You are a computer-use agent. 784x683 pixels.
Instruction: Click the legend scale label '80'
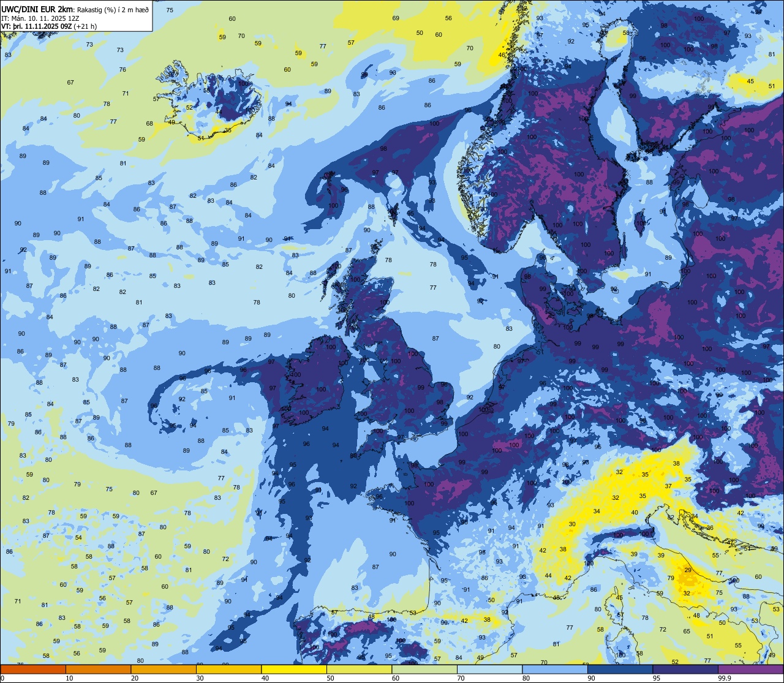tap(526, 678)
